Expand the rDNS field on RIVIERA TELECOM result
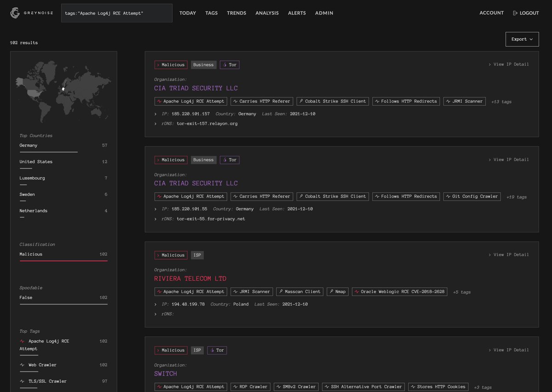The height and width of the screenshot is (392, 552). tap(155, 314)
